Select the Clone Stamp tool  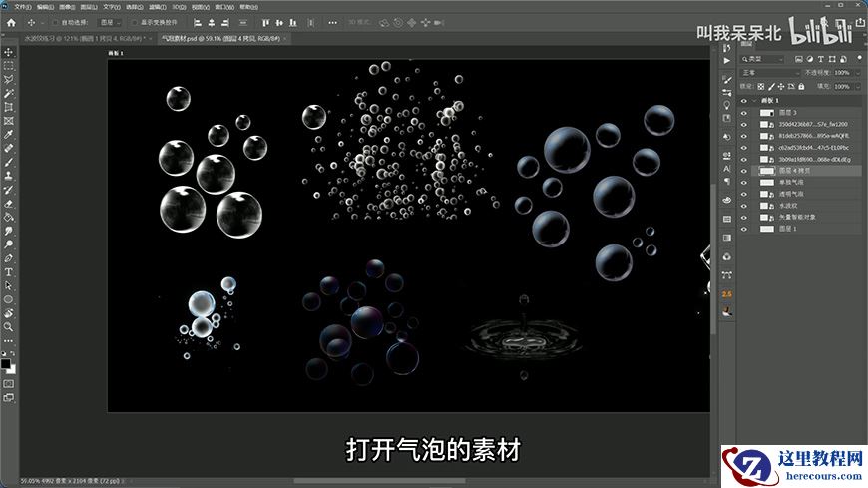coord(8,176)
